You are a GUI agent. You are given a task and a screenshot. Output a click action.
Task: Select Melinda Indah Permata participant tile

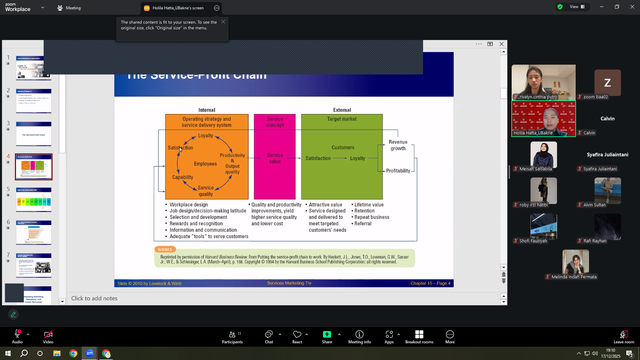tap(576, 263)
